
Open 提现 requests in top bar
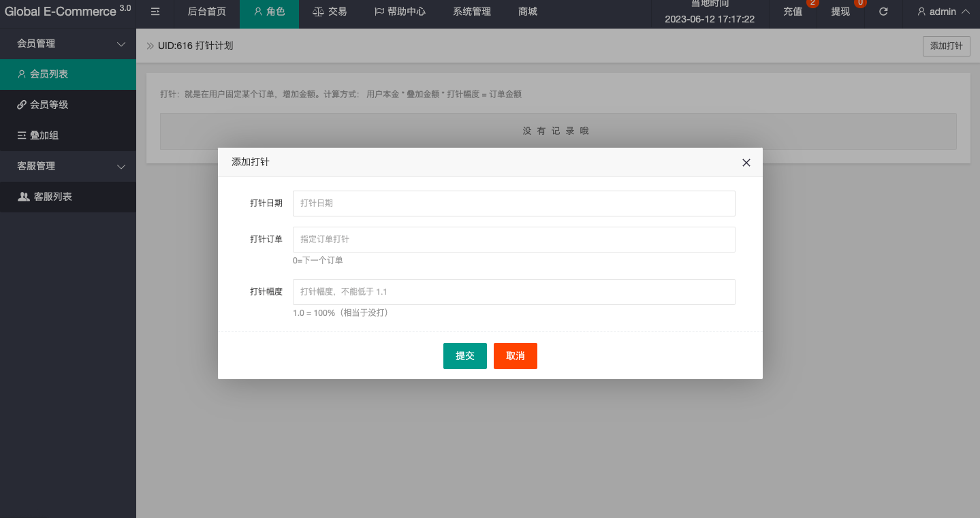coord(840,12)
